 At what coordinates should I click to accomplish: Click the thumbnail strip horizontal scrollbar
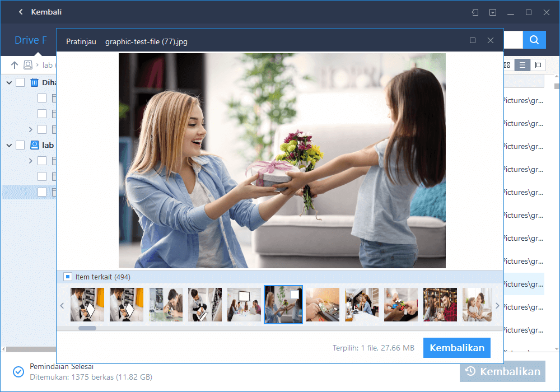(87, 328)
